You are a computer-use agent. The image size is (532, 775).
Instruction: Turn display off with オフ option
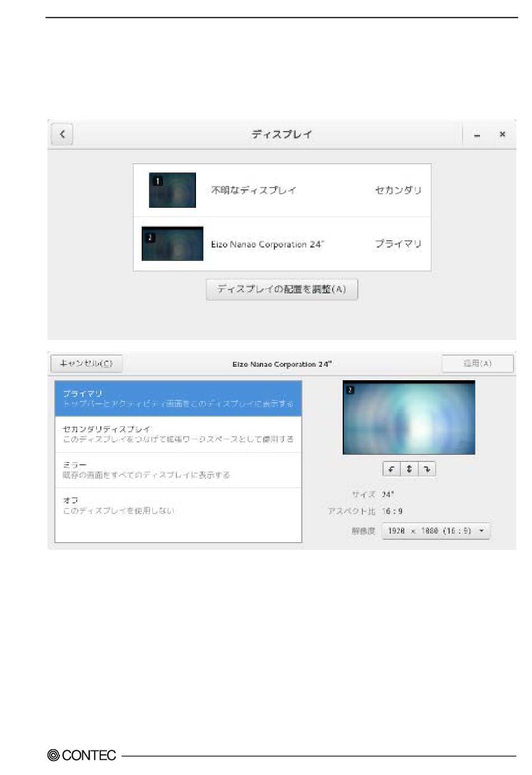[178, 506]
